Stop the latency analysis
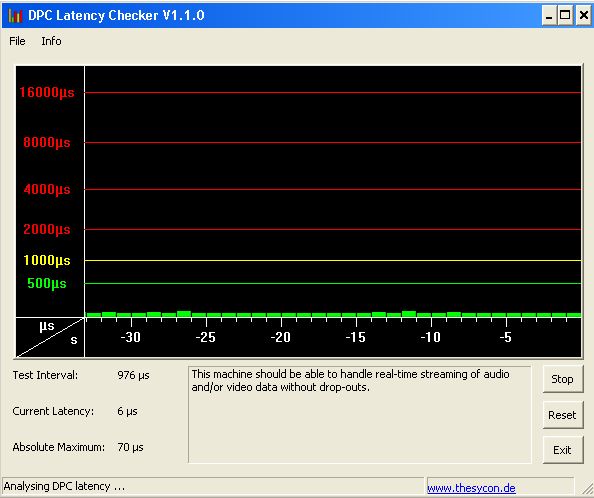 click(562, 379)
